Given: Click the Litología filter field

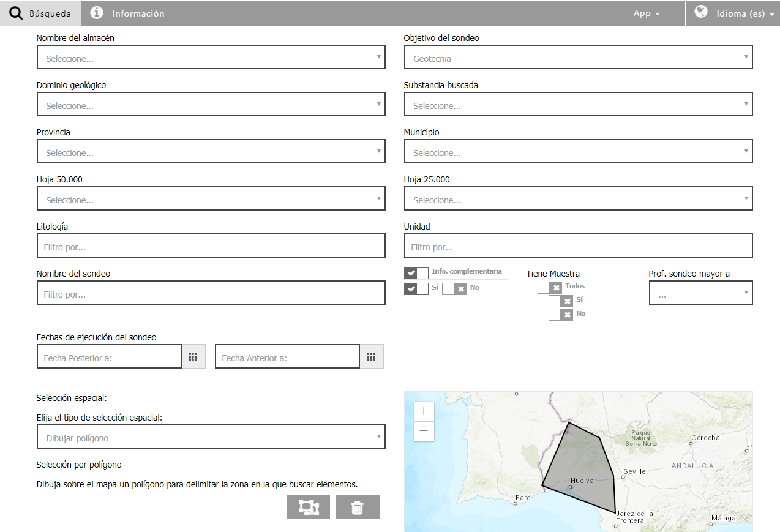Looking at the screenshot, I should (211, 245).
